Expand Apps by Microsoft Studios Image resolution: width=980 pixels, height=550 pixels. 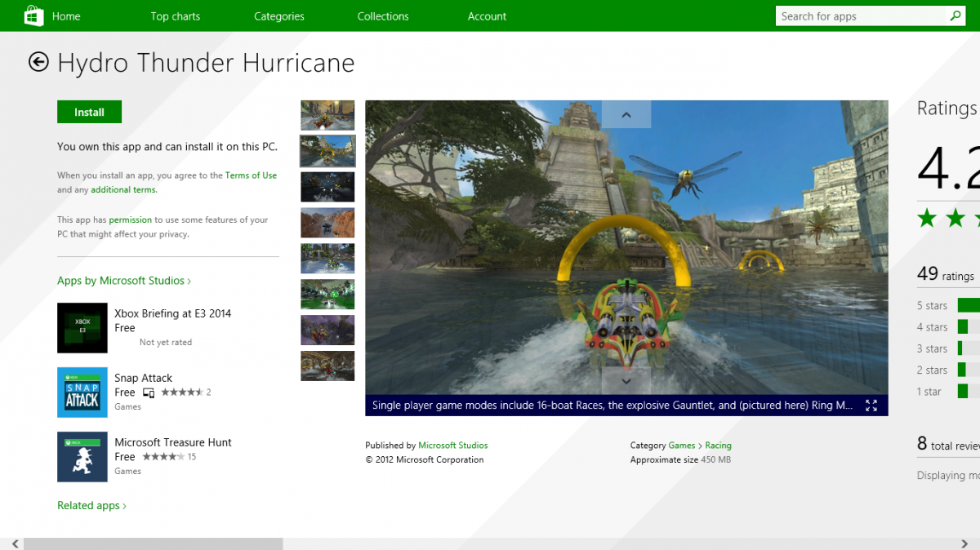pos(124,281)
